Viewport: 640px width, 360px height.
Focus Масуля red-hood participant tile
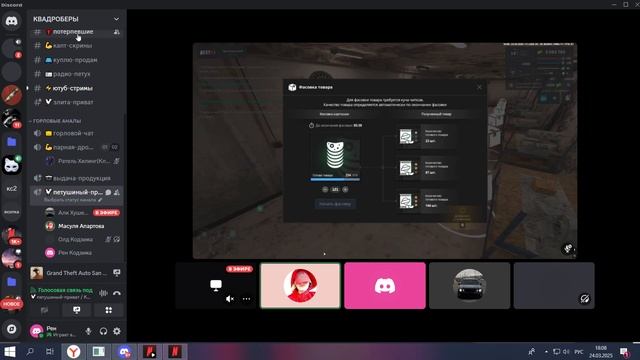tap(300, 286)
